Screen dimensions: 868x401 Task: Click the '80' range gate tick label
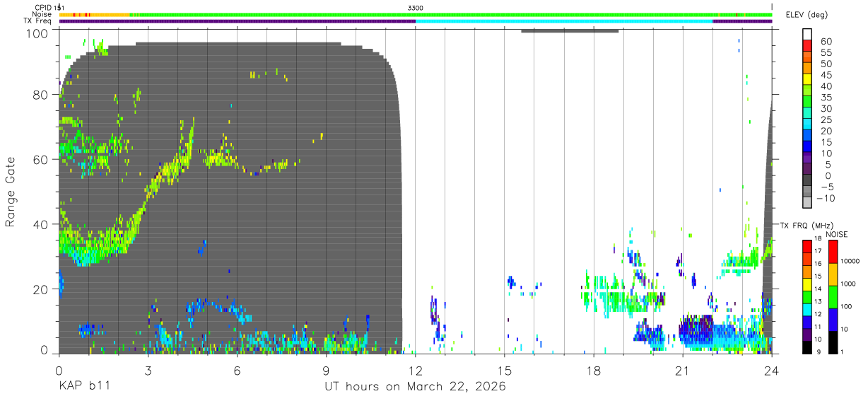pos(40,95)
